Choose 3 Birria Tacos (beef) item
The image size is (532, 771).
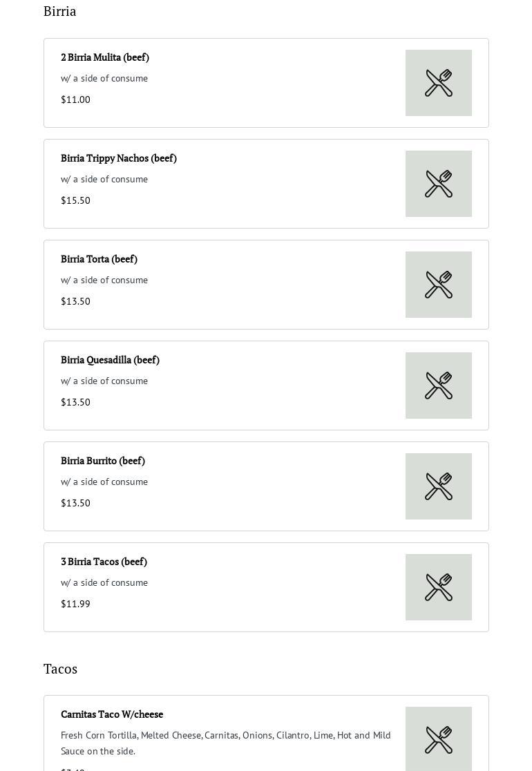pos(104,562)
